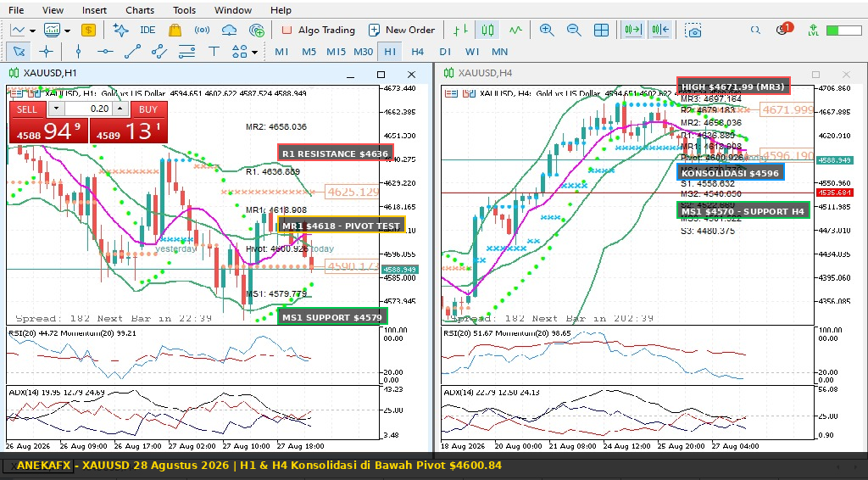Viewport: 868px width, 480px height.
Task: Select the Fibonacci retracement tool
Action: click(186, 52)
